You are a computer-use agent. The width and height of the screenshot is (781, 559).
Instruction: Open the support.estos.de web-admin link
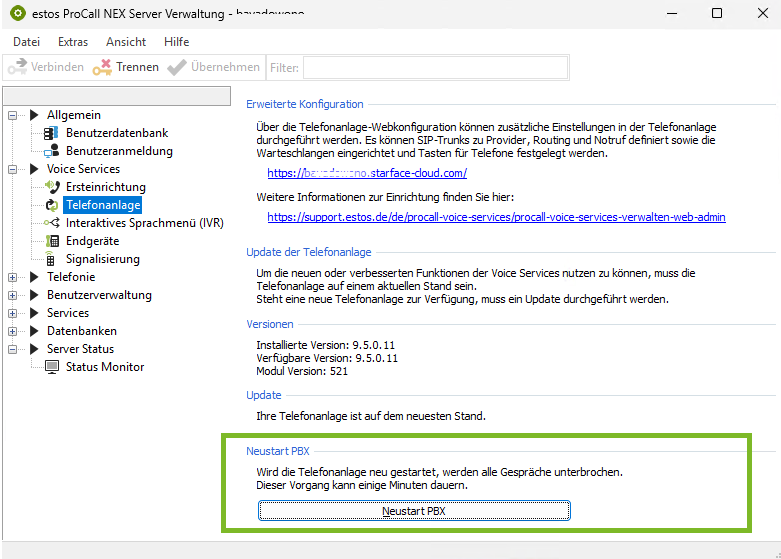coord(496,217)
